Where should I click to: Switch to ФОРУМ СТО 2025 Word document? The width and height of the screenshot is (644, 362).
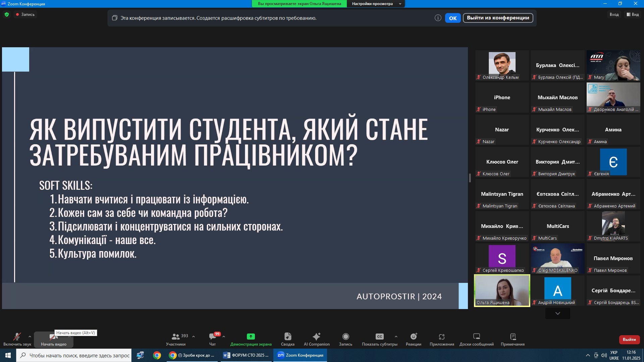(246, 355)
